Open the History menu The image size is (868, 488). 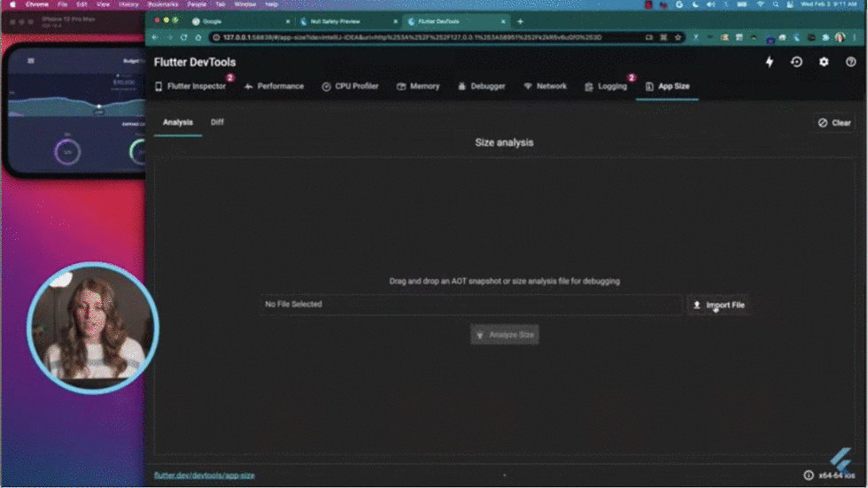[128, 4]
